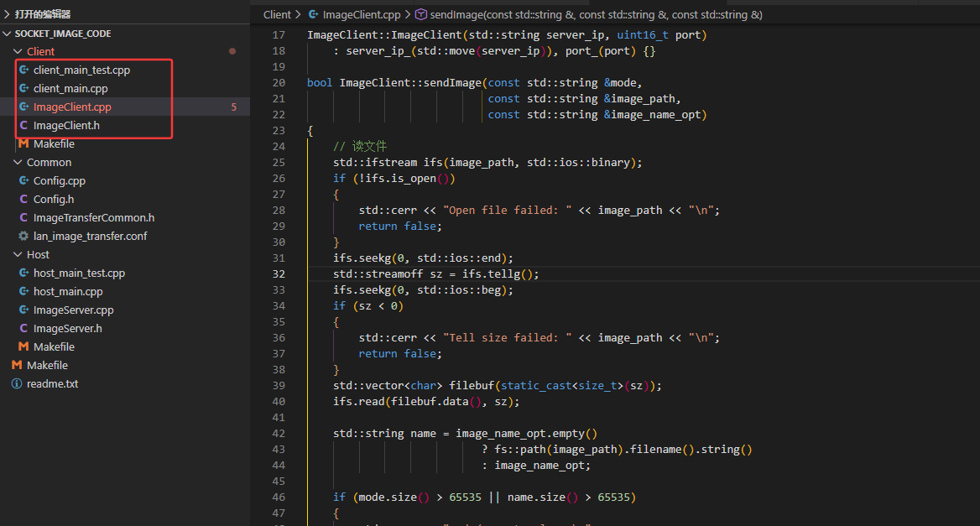The height and width of the screenshot is (526, 980).
Task: Click the C++ icon of host_main_test.cpp
Action: pos(23,273)
